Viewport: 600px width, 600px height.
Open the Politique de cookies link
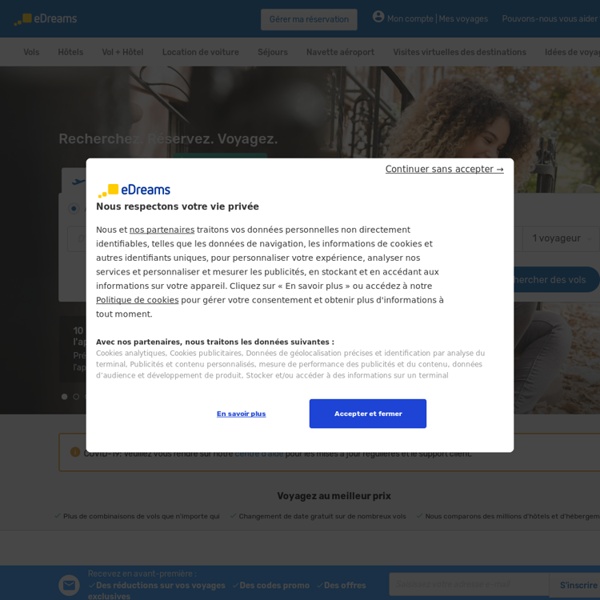click(137, 300)
